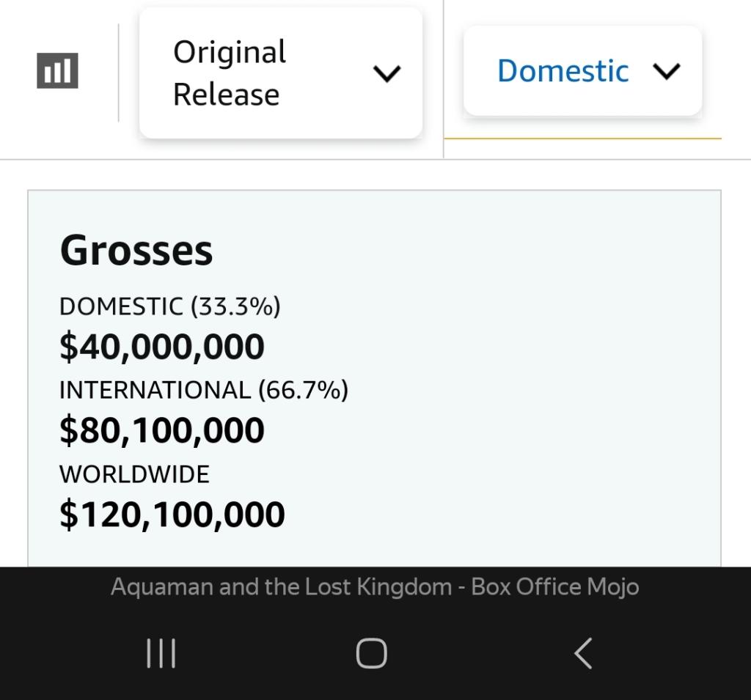Open the Domestic region dropdown
Viewport: 751px width, 700px height.
click(x=582, y=71)
